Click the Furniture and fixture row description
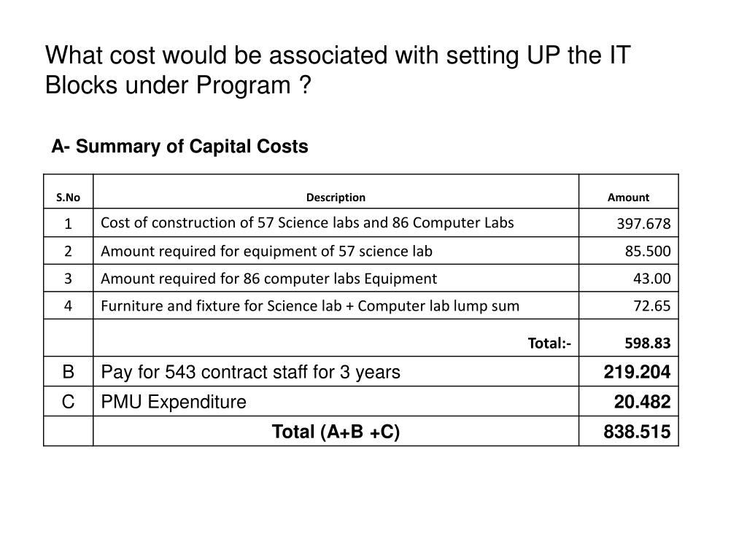The width and height of the screenshot is (747, 560). (x=310, y=306)
